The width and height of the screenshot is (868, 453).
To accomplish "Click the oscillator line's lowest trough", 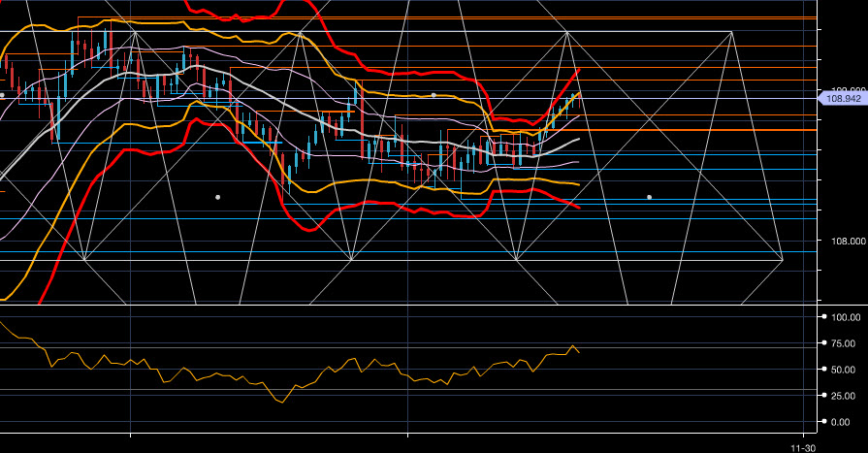I will 282,402.
